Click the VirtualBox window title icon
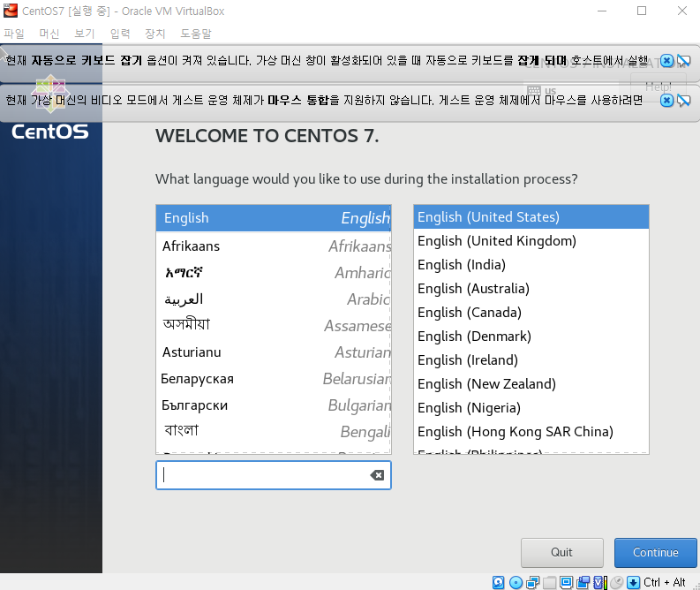This screenshot has width=700, height=590. click(x=11, y=11)
